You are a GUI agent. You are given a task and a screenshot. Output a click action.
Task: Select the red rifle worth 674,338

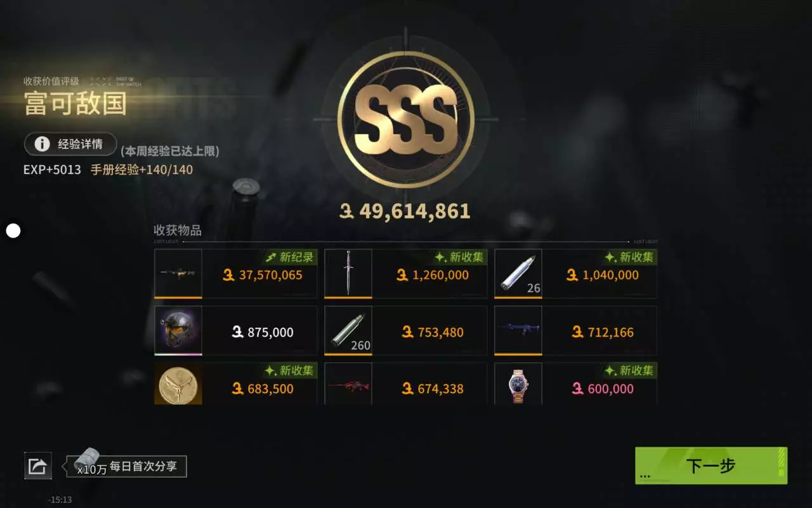pyautogui.click(x=348, y=384)
